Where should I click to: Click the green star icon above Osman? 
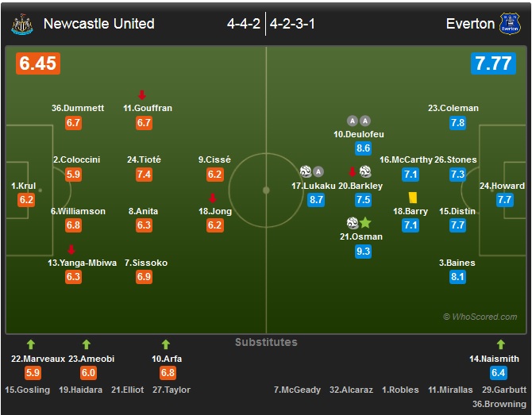coord(365,223)
